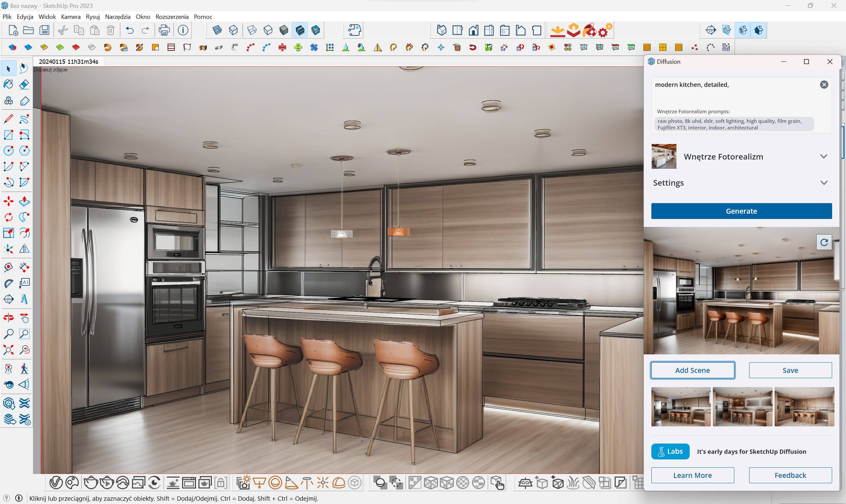Toggle Monochrome face style
The width and height of the screenshot is (846, 504).
316,30
